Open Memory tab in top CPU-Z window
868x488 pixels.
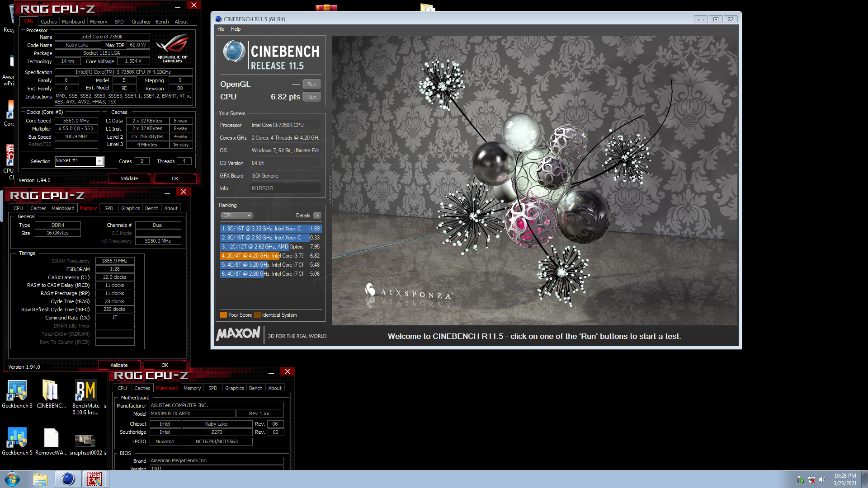tap(99, 22)
